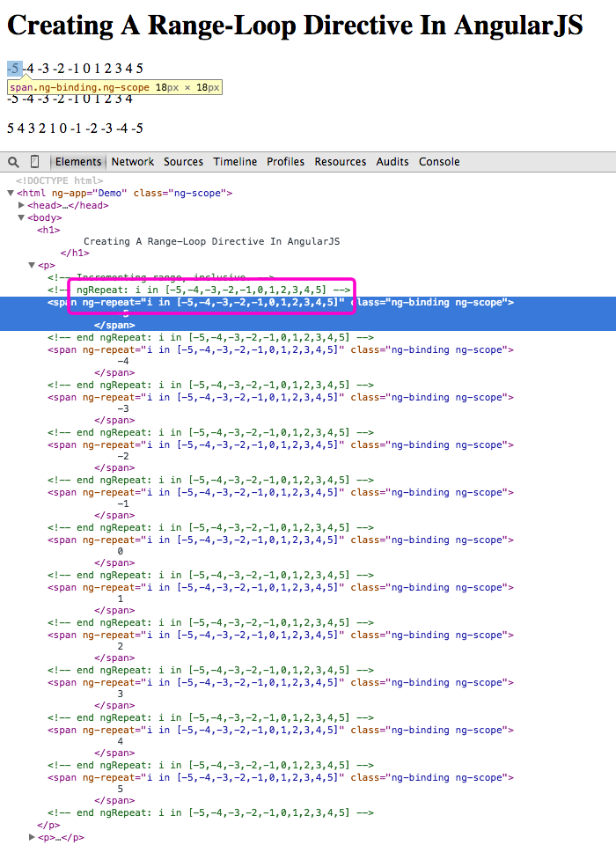Select the html ng-app="Demo" tag row
616x845 pixels.
tap(124, 193)
